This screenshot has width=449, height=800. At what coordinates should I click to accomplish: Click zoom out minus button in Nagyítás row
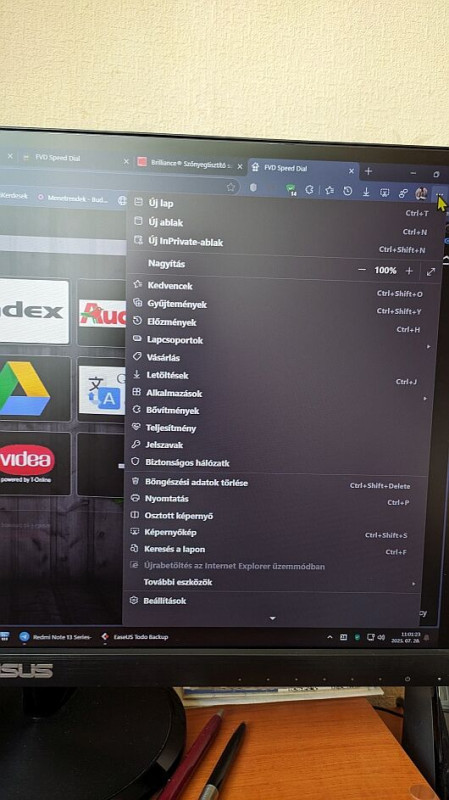362,270
